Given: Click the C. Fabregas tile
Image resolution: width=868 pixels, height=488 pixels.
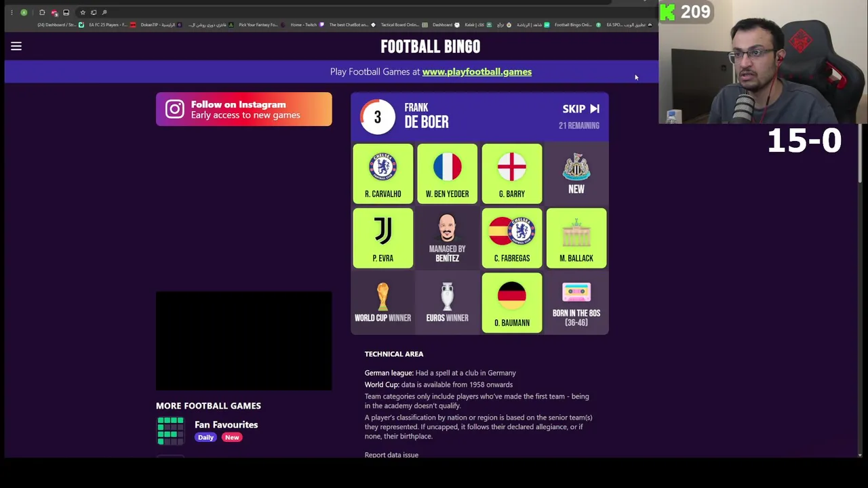Looking at the screenshot, I should tap(512, 238).
